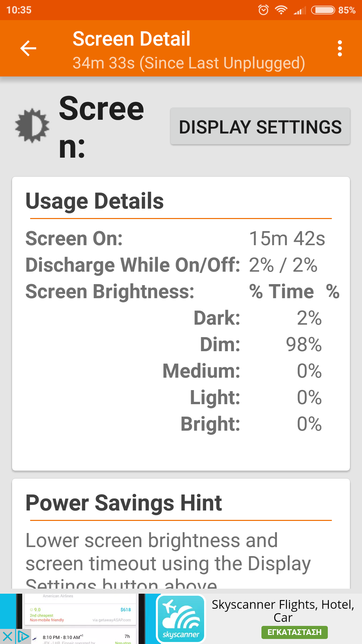
Task: Tap the cellular signal strength icon
Action: 300,11
